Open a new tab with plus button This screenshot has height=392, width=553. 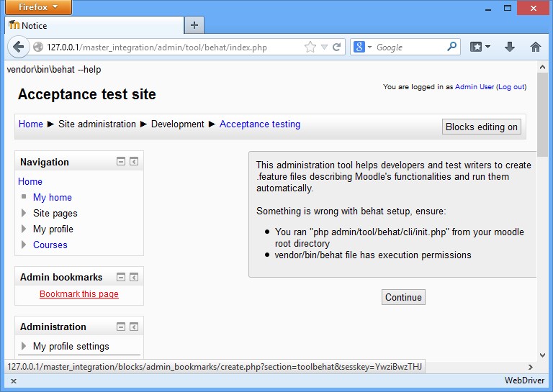point(194,25)
